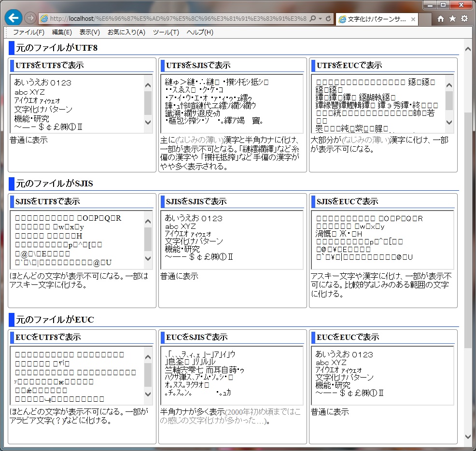Screen dimensions: 476x451
Task: Click the browser Back arrow button
Action: 13,18
